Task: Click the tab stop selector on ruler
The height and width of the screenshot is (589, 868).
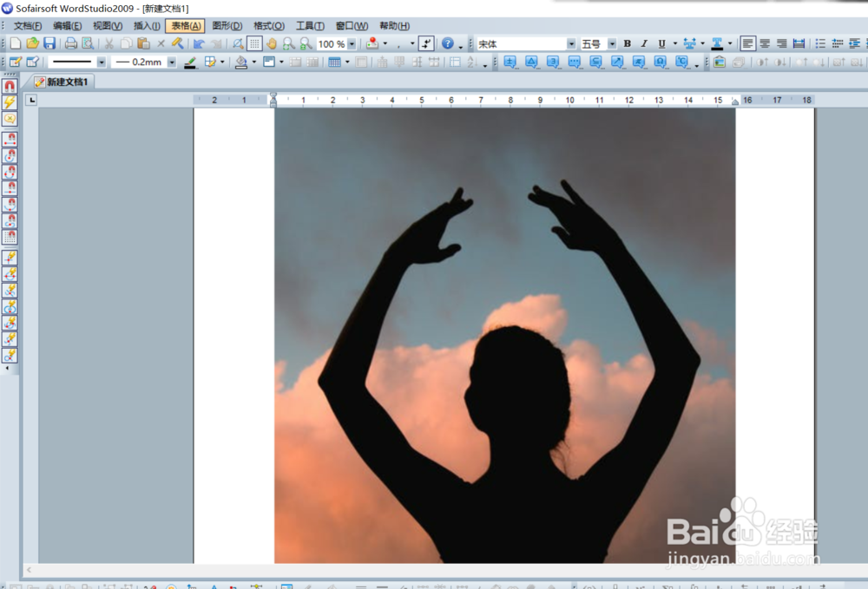Action: tap(31, 100)
